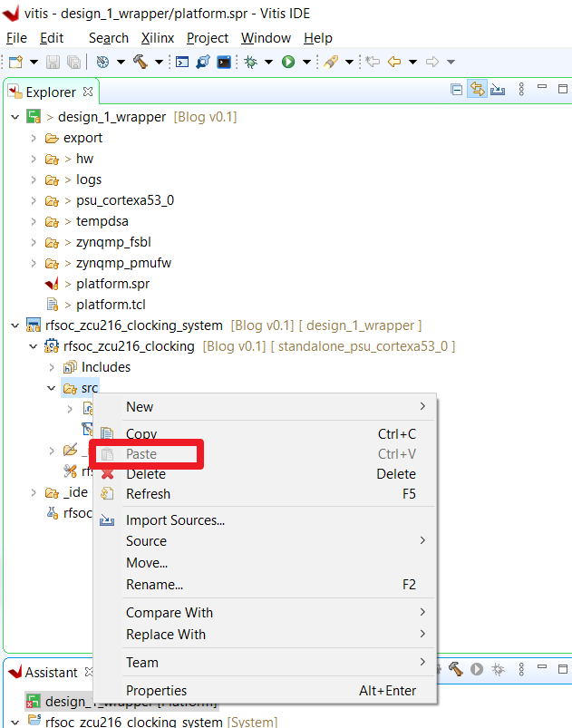Screen dimensions: 572x728
Task: Choose Rename... in the context menu
Action: coord(265,585)
